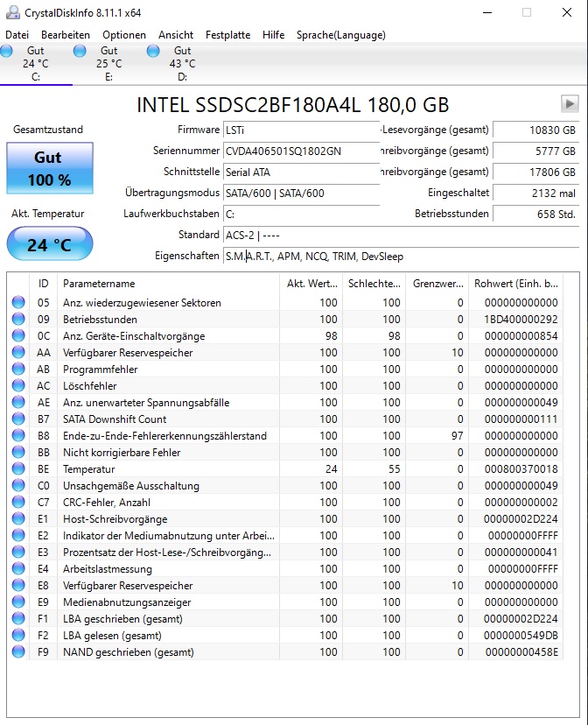Click the blue status orb for drive C:
588x725 pixels.
(x=6, y=51)
